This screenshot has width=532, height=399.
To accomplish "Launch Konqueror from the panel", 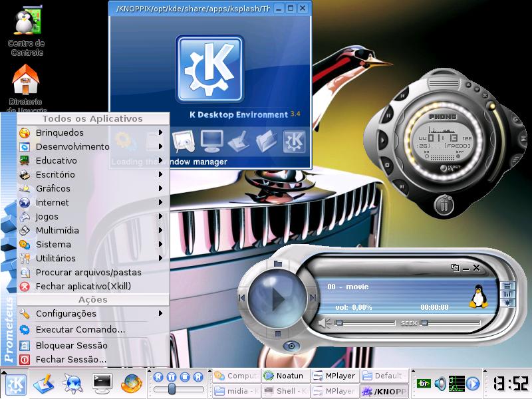I will 72,384.
